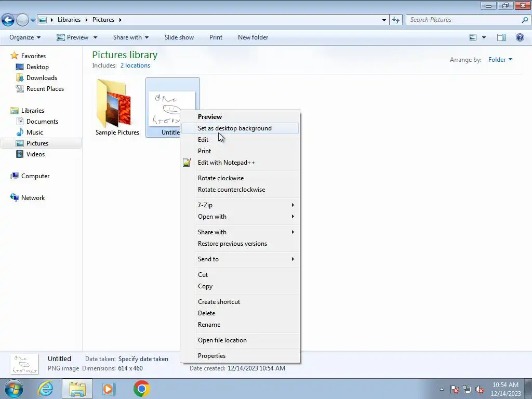
Task: Select Pictures library in sidebar
Action: point(37,143)
